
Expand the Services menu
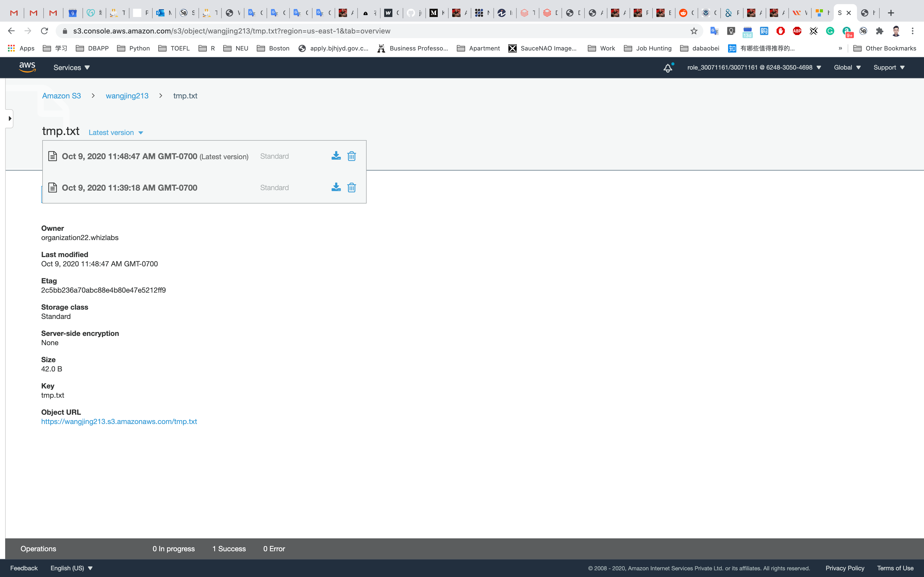[71, 67]
